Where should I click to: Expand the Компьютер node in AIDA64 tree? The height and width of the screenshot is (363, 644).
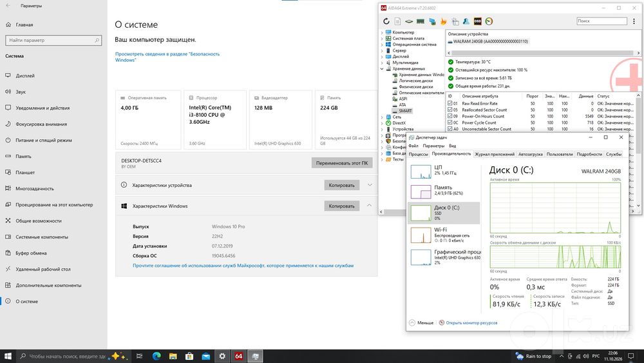(x=382, y=32)
